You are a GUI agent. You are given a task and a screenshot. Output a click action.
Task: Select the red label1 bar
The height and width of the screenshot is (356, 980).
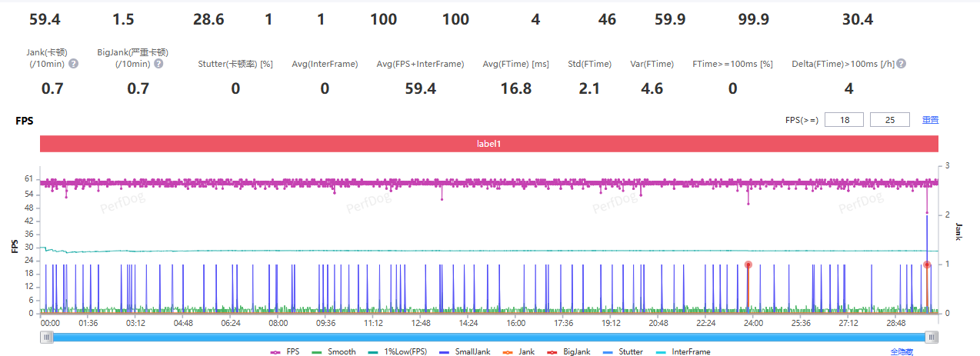[x=489, y=144]
